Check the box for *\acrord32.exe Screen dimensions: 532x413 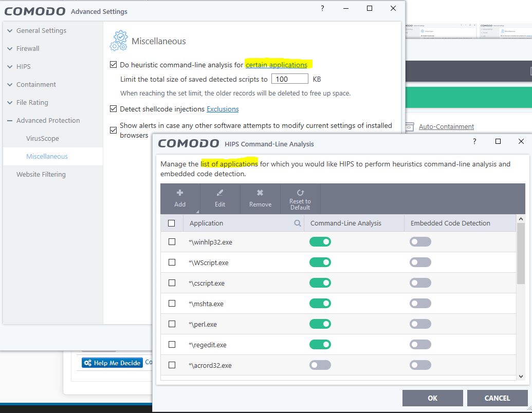point(172,365)
